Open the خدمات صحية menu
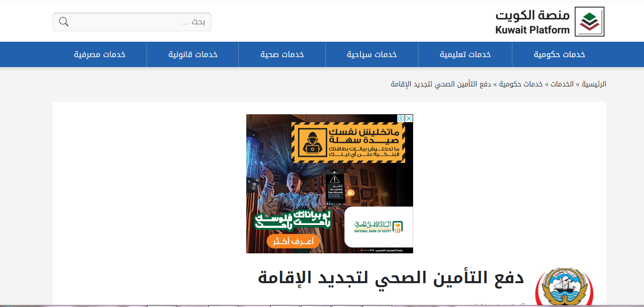 pos(282,54)
